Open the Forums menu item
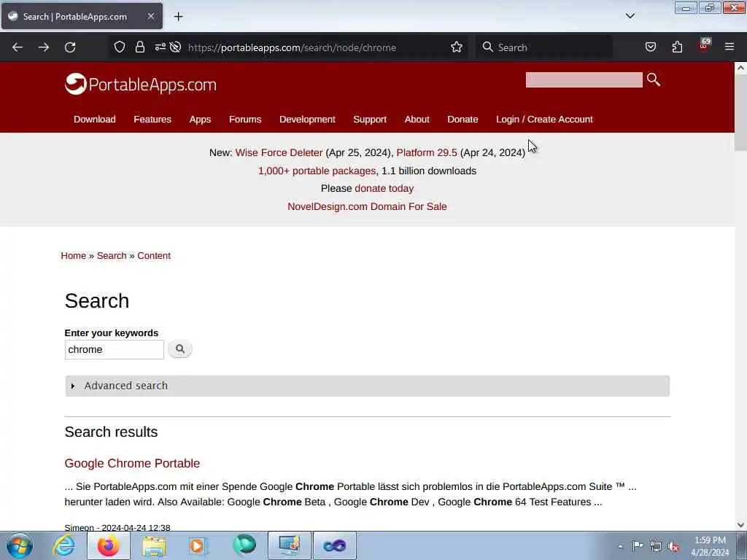The image size is (747, 560). coord(245,120)
